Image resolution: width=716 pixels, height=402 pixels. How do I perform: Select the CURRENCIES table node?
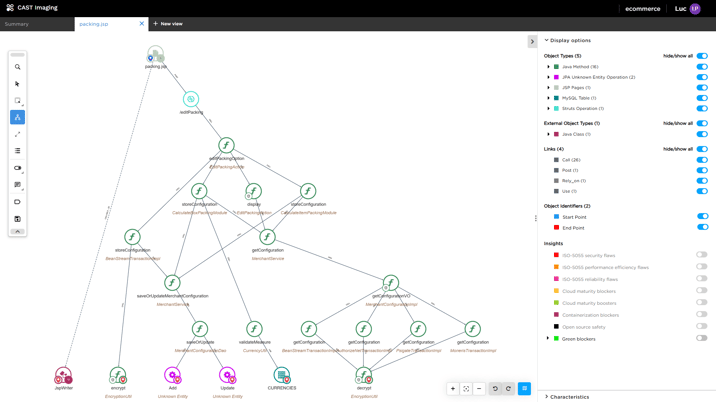point(282,375)
